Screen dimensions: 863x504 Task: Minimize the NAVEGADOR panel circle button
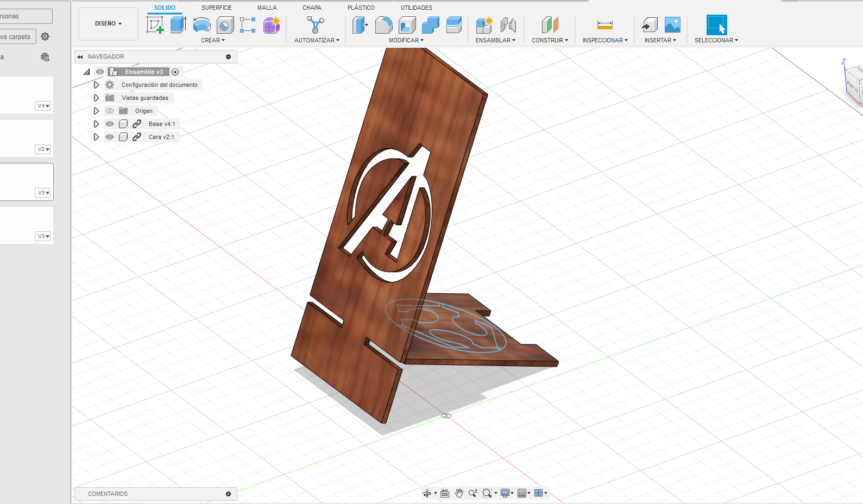click(x=228, y=56)
